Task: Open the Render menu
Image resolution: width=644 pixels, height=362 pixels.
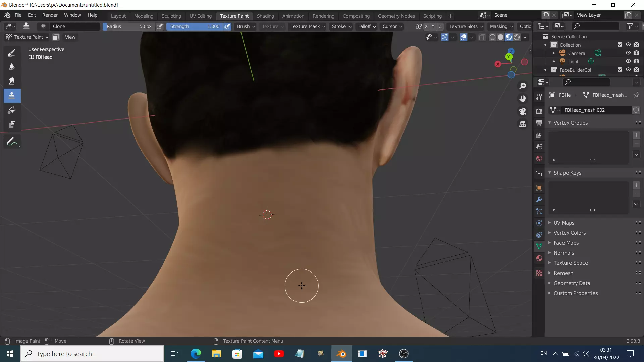Action: [50, 15]
